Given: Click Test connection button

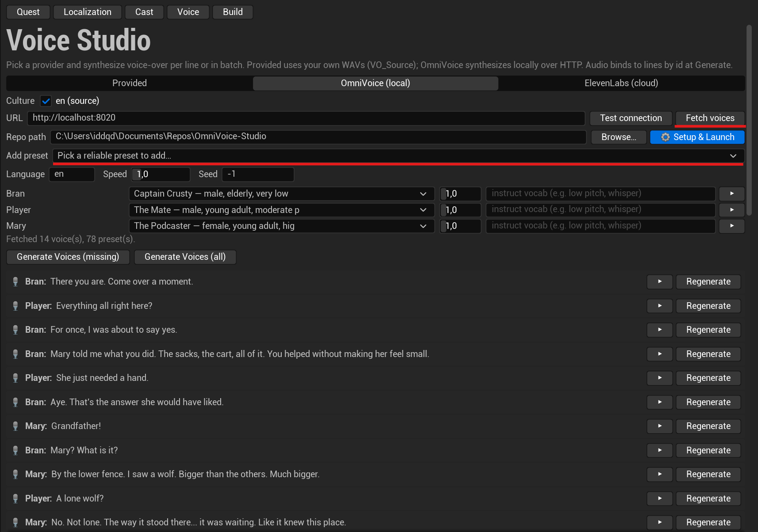Looking at the screenshot, I should [631, 118].
